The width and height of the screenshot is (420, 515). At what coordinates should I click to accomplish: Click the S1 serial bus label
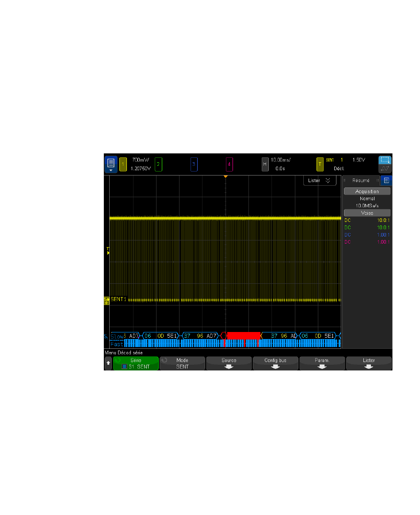click(x=106, y=337)
